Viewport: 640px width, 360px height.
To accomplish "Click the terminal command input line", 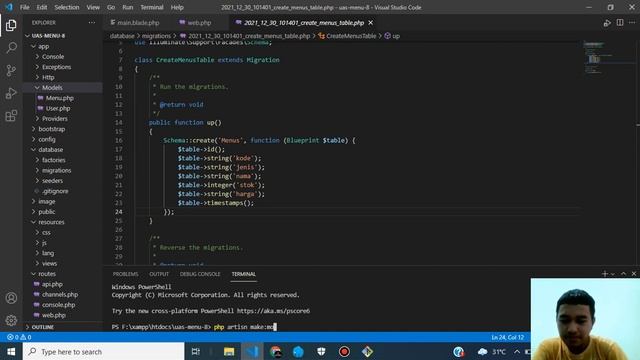I will click(x=194, y=327).
